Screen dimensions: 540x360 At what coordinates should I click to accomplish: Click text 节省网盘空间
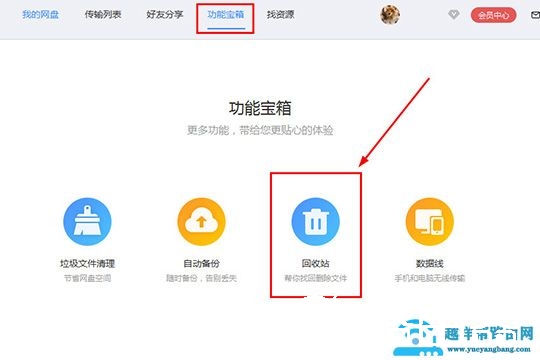point(87,278)
